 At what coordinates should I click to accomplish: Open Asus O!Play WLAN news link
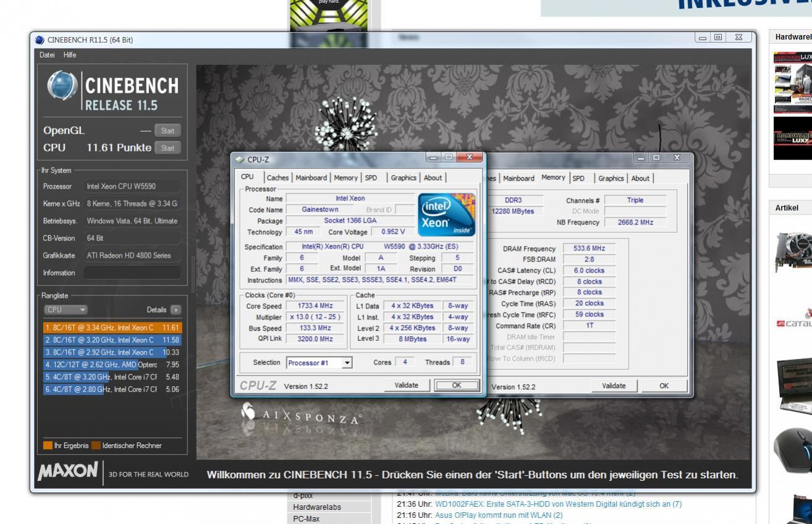pos(499,515)
